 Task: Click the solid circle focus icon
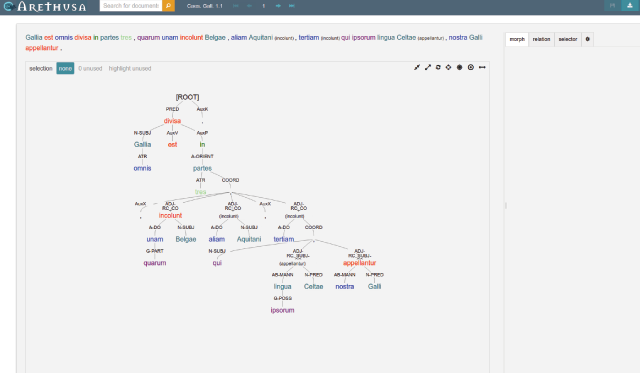coord(459,67)
